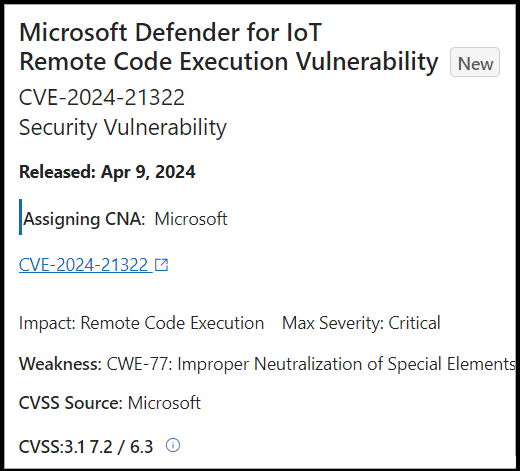Click the CVSS:3.1 label
This screenshot has width=520, height=471.
tap(52, 447)
